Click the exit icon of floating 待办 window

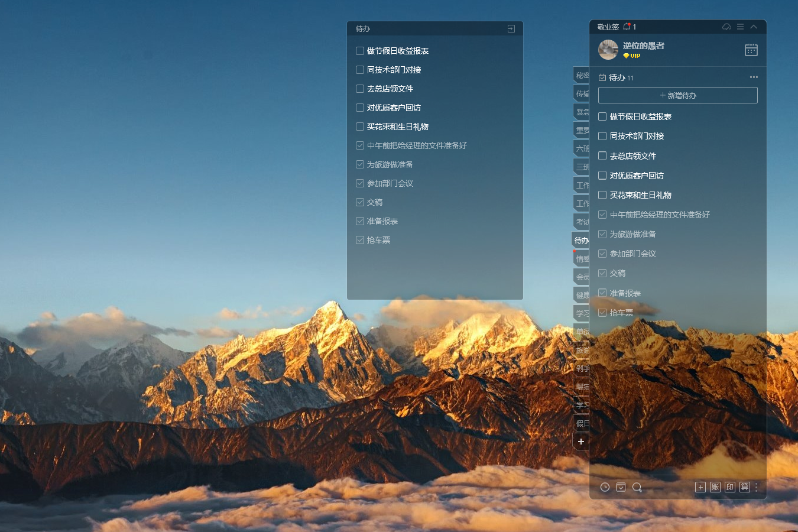(x=511, y=28)
